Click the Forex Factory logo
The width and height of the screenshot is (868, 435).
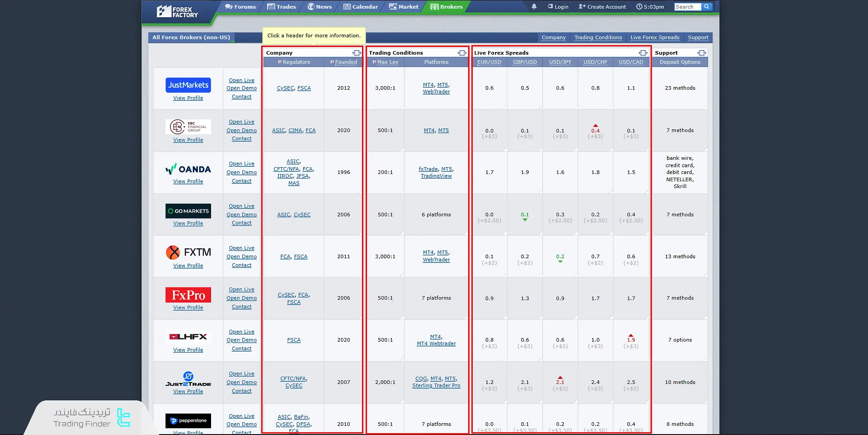click(x=177, y=12)
